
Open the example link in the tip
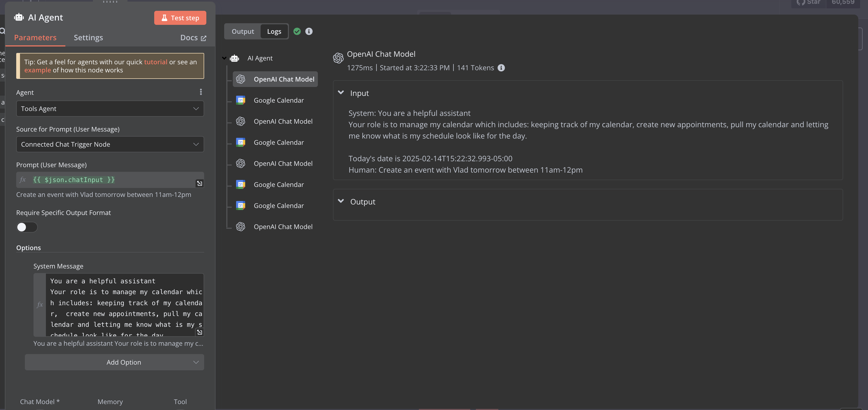pyautogui.click(x=37, y=70)
